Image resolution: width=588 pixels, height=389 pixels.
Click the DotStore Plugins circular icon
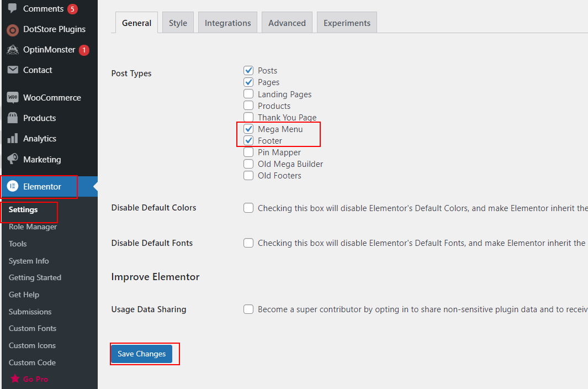12,30
